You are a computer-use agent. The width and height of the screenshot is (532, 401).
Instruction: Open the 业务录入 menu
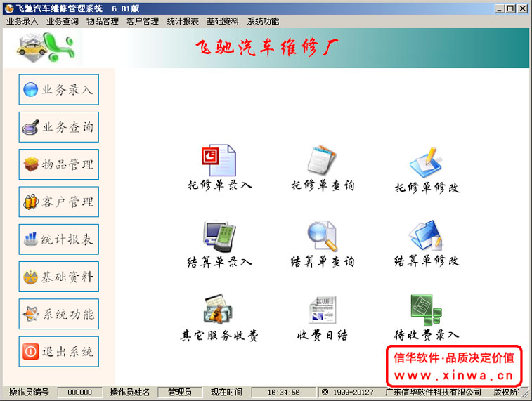tap(22, 21)
